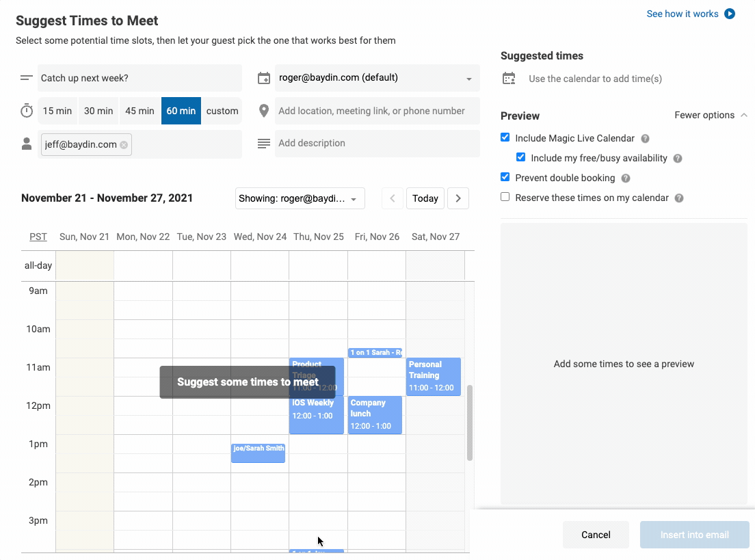Click the subject lines icon next to the title field
Image resolution: width=755 pixels, height=560 pixels.
27,78
